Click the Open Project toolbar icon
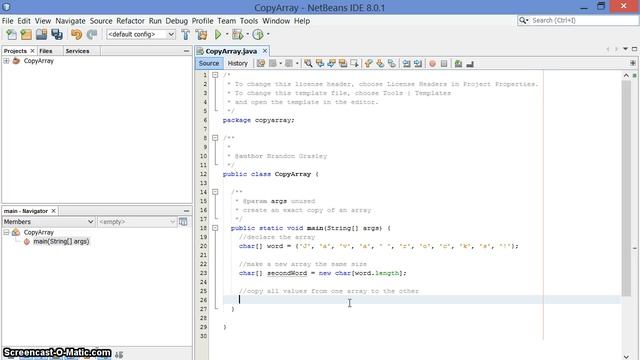Viewport: 640px width, 360px height. click(41, 35)
